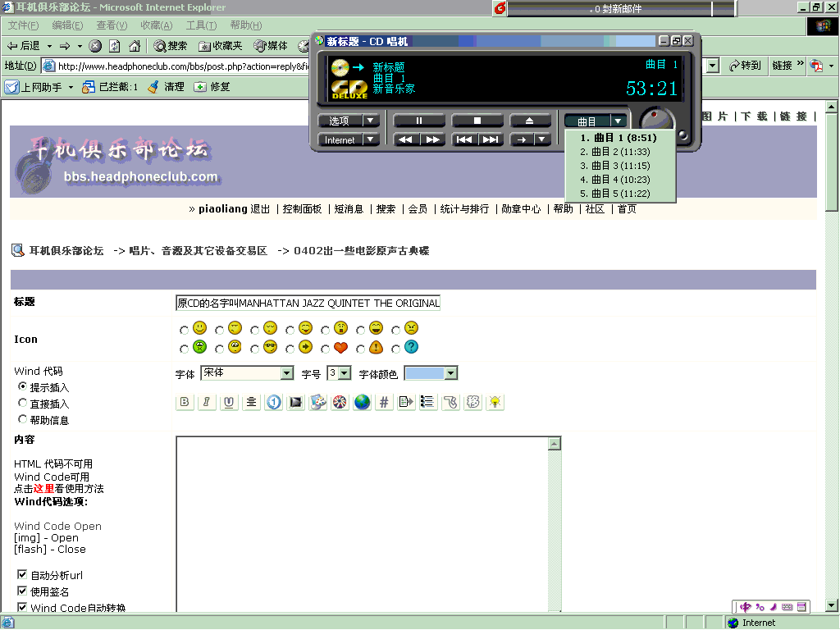Click the 控制面板 forum link
The height and width of the screenshot is (630, 840).
pyautogui.click(x=302, y=209)
